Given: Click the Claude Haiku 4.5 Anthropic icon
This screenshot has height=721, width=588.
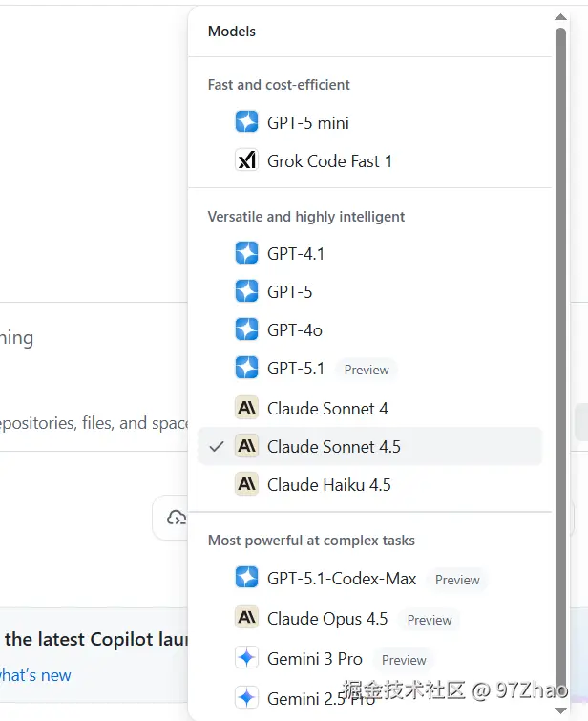Looking at the screenshot, I should (246, 484).
